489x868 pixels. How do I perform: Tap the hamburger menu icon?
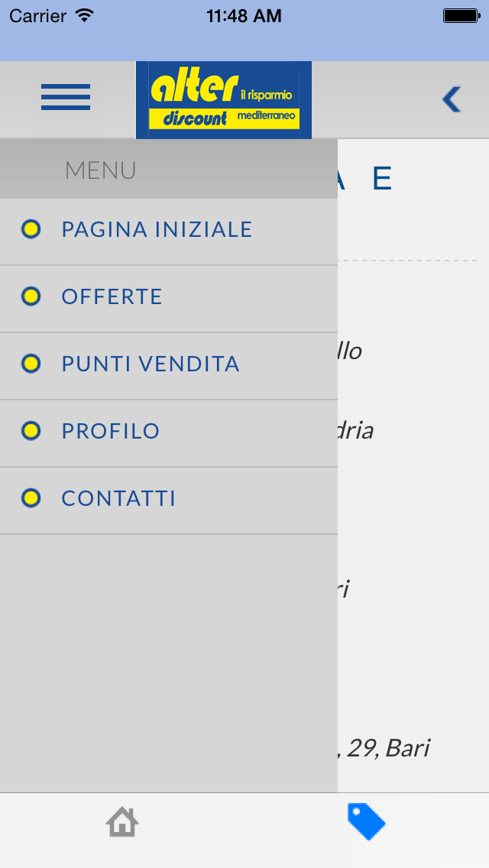point(66,97)
